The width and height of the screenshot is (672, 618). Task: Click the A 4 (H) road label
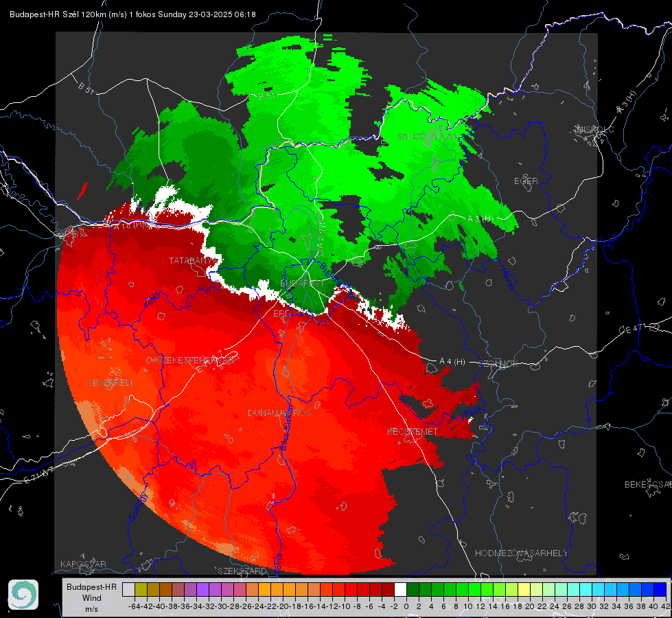[x=452, y=362]
